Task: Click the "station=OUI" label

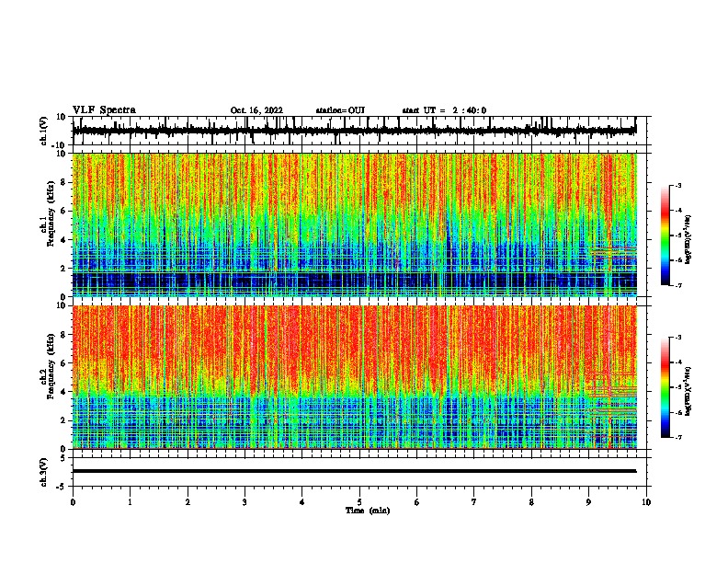Action: (x=340, y=110)
